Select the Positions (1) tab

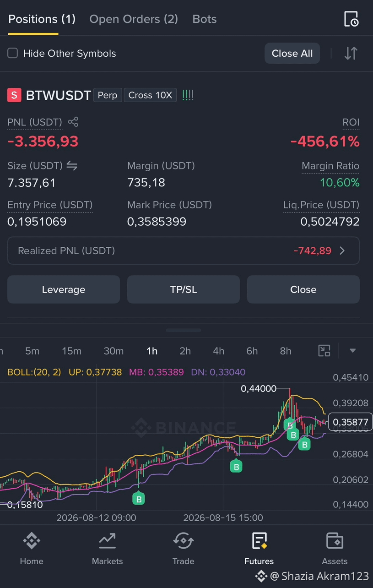[42, 19]
